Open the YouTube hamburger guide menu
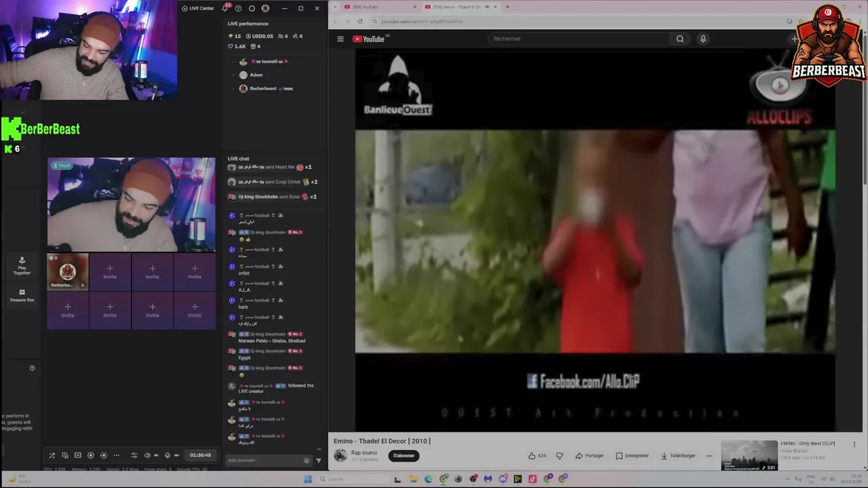This screenshot has height=488, width=868. tap(340, 39)
